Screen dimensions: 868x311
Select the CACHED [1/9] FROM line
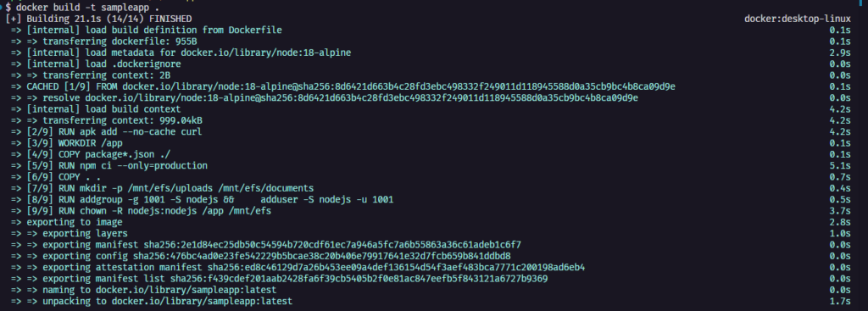(342, 87)
